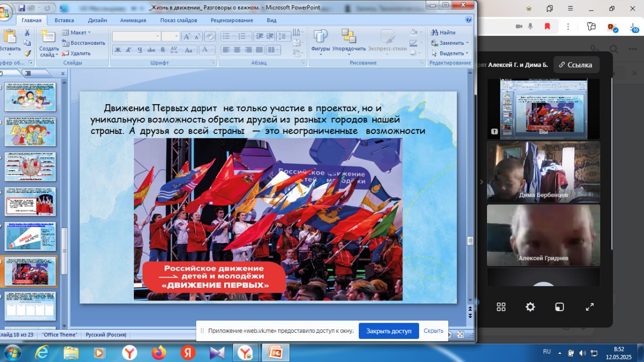Open the Дизайн ribbon tab
Screen dimensions: 644x362
pyautogui.click(x=97, y=20)
